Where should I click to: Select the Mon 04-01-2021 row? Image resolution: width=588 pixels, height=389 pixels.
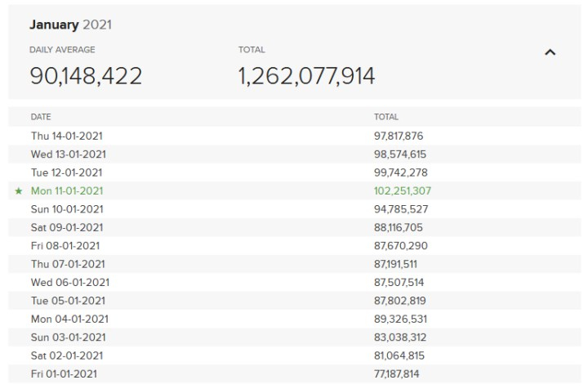pyautogui.click(x=69, y=319)
